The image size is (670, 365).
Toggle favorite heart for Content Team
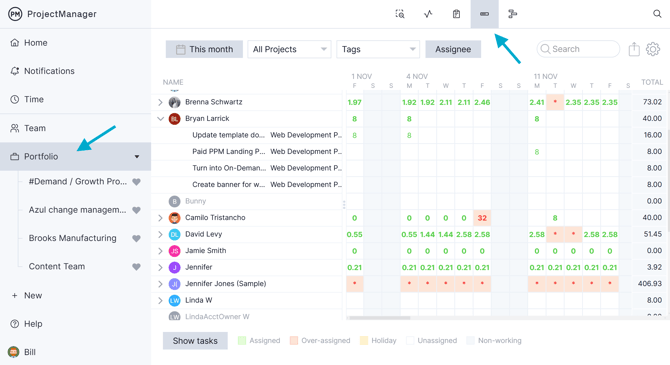pyautogui.click(x=136, y=267)
